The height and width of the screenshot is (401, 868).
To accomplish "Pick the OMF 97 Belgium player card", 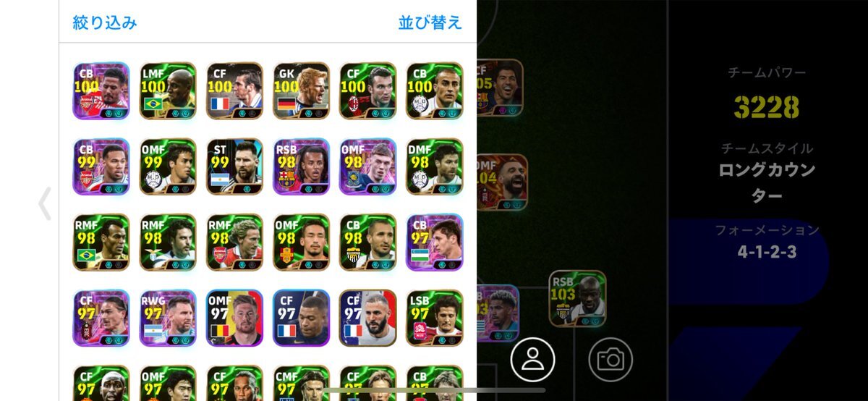I will pyautogui.click(x=234, y=318).
